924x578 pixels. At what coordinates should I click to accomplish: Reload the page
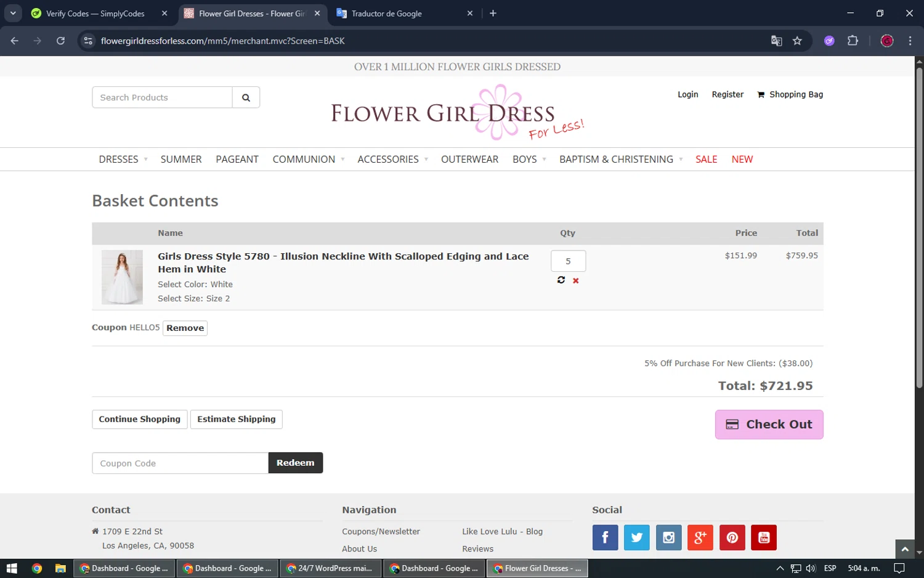(60, 41)
